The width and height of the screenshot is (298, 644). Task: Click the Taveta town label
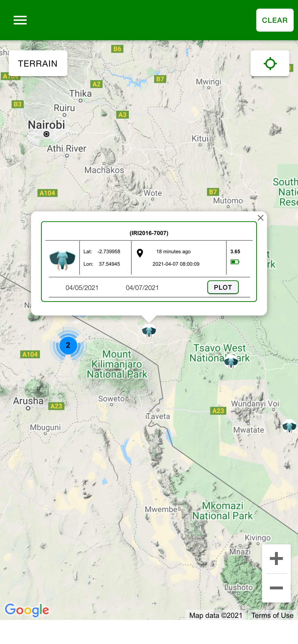pos(158,416)
